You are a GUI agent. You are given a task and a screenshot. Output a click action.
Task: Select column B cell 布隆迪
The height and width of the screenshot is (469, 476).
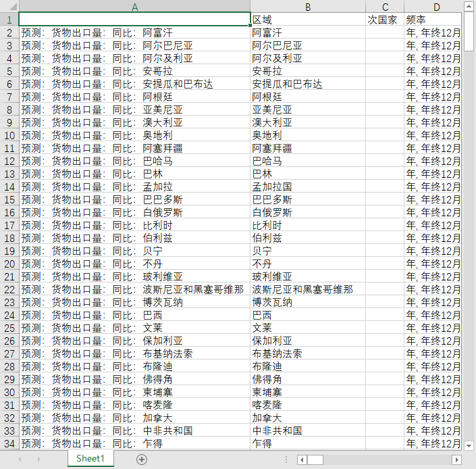pos(308,367)
